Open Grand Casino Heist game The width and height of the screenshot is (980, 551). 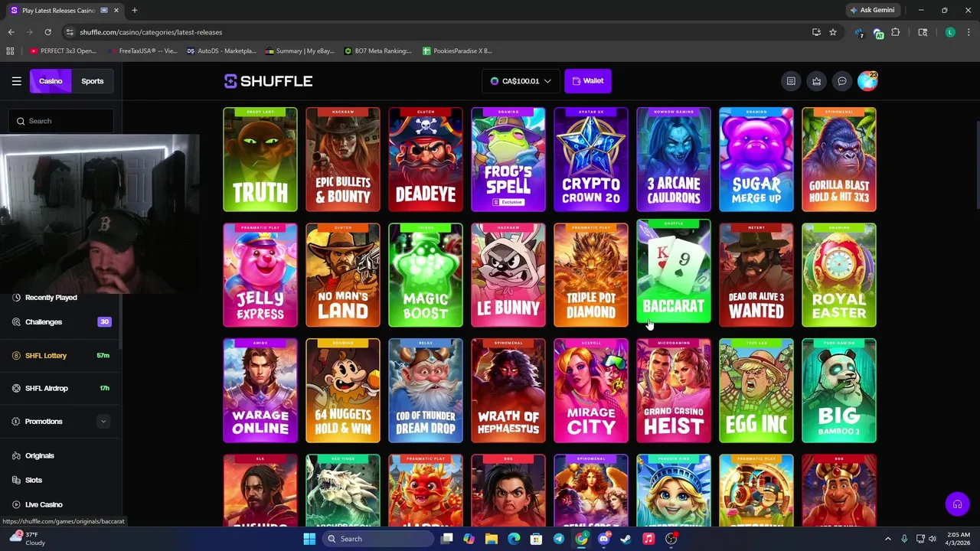pyautogui.click(x=674, y=390)
